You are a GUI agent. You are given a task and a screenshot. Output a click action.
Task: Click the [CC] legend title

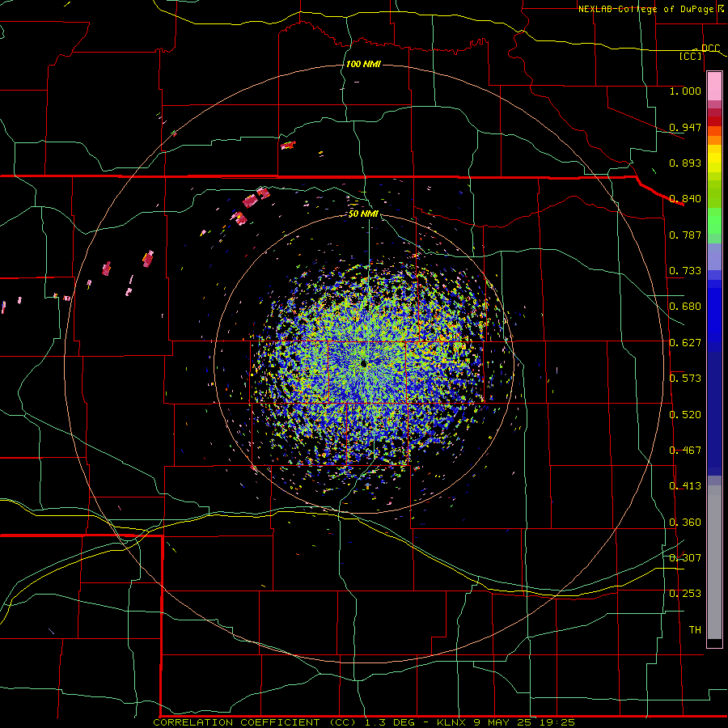pyautogui.click(x=691, y=56)
